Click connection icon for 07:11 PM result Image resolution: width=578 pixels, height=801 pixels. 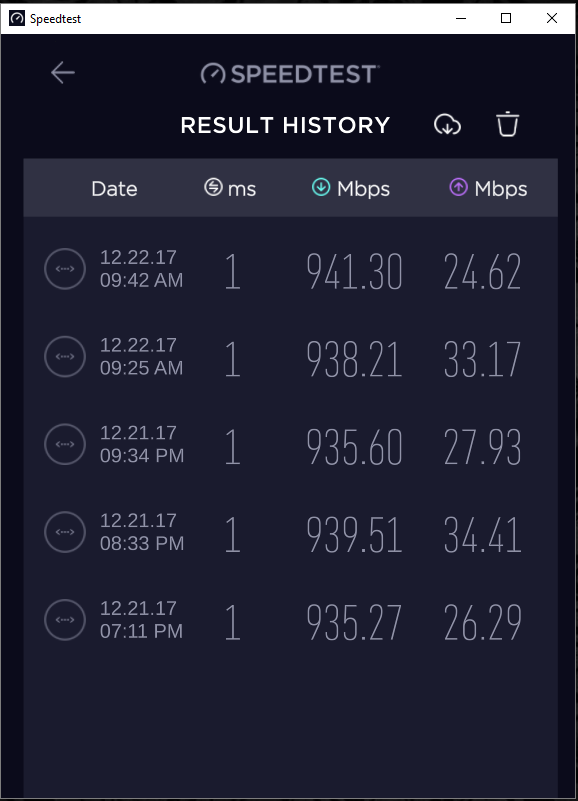pos(65,620)
